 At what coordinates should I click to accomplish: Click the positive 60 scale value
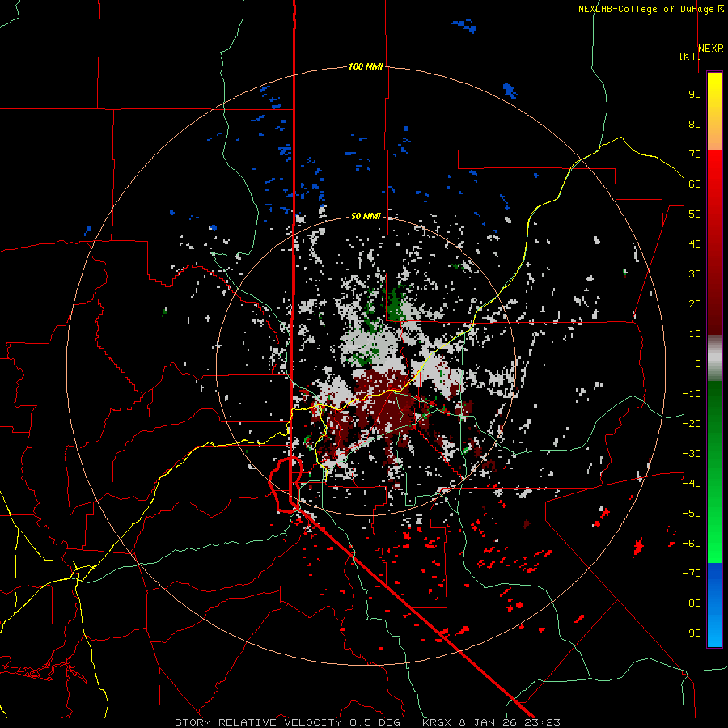coord(695,184)
